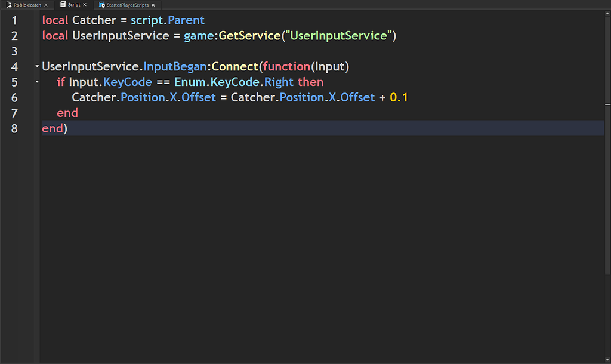Collapse the if statement block on line 5
611x364 pixels.
coord(36,82)
